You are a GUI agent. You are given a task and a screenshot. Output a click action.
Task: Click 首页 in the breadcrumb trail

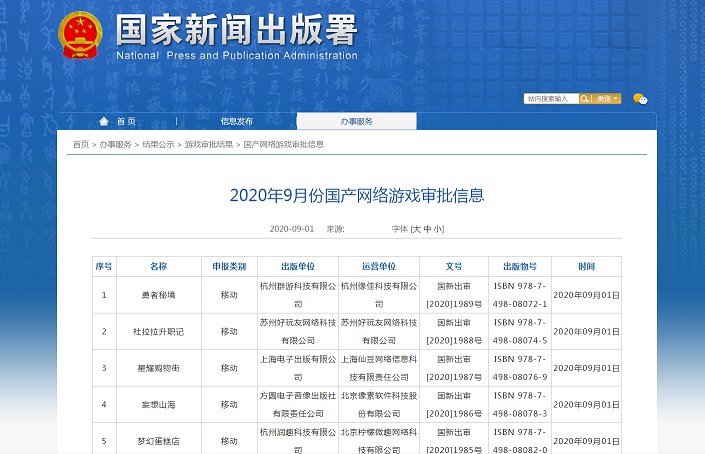click(80, 144)
